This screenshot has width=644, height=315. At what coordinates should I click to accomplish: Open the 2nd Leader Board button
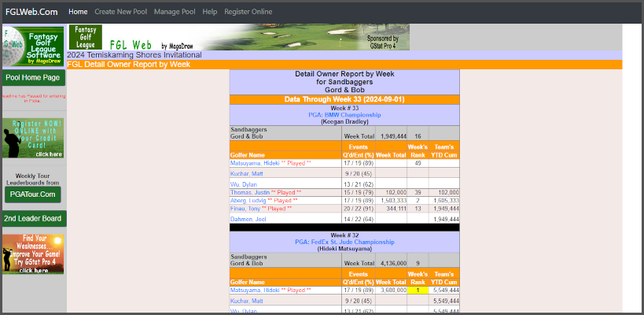(33, 218)
